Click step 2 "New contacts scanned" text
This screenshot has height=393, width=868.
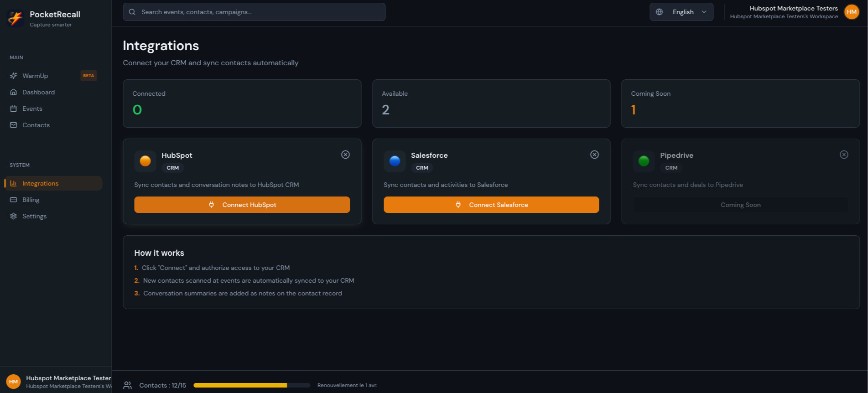click(x=249, y=280)
